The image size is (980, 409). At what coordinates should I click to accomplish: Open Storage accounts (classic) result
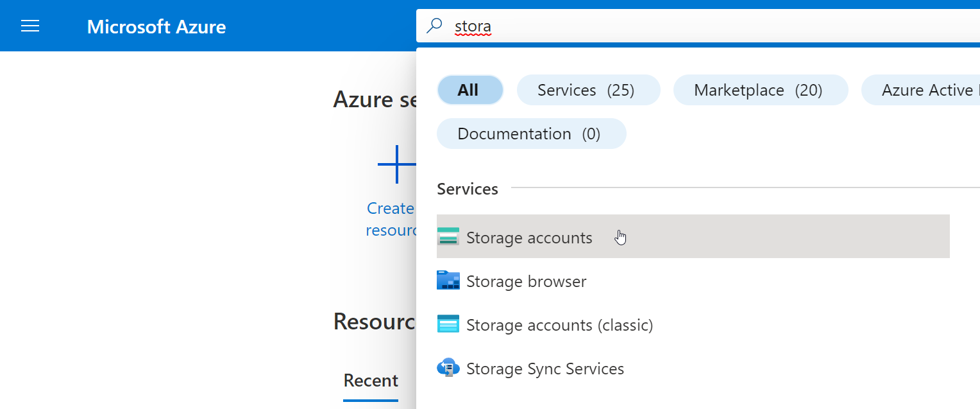pos(693,324)
